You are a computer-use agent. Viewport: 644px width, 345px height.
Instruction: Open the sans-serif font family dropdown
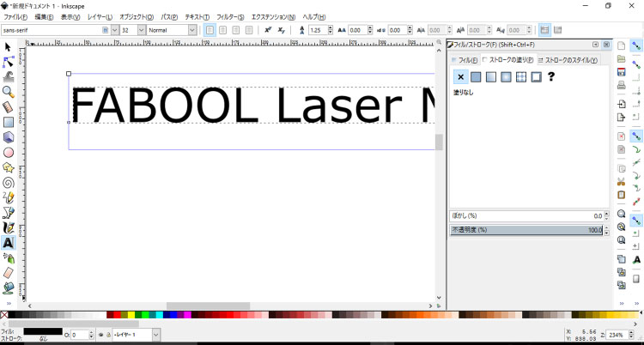114,30
